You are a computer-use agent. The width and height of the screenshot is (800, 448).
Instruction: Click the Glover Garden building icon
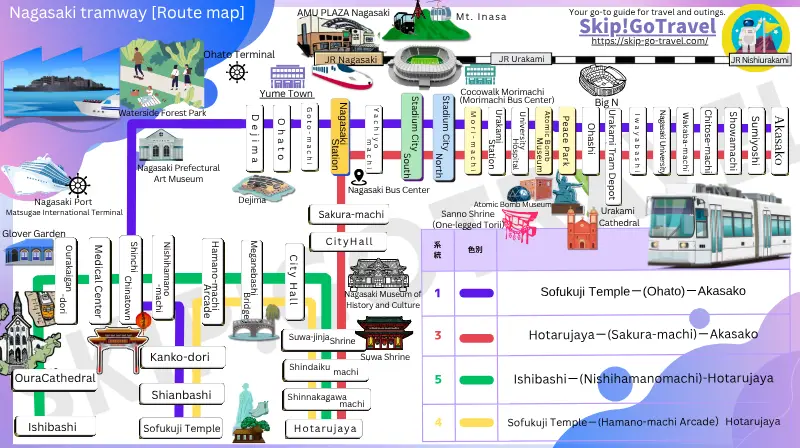[29, 252]
